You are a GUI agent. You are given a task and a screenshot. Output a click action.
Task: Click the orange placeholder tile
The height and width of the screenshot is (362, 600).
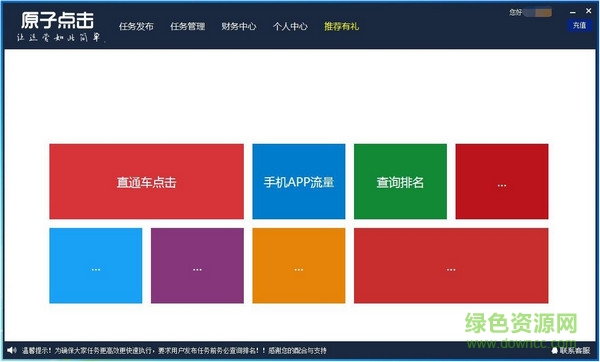point(299,266)
